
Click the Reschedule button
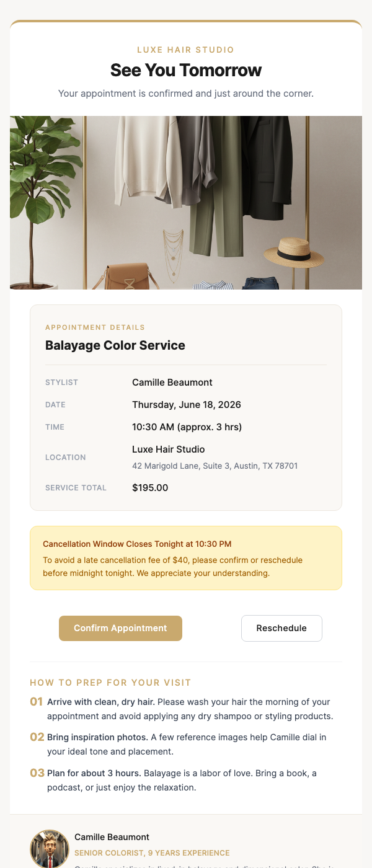281,628
